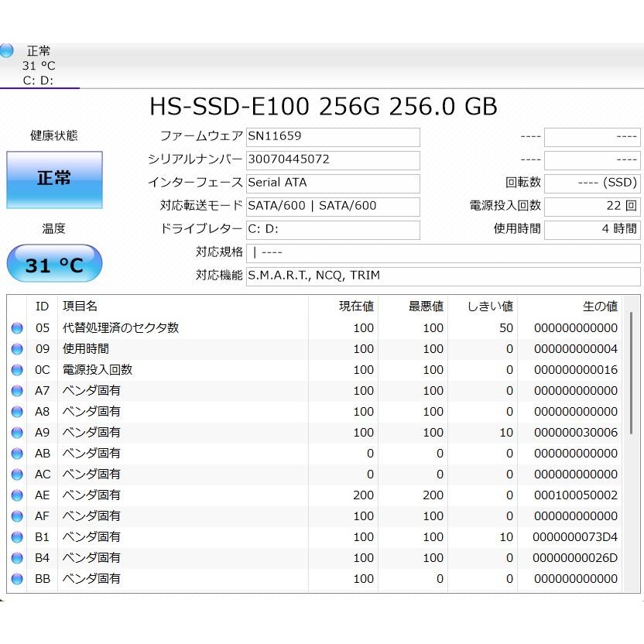Select the 電源投入回数 attribute name in row 0C
The image size is (644, 644).
[98, 370]
